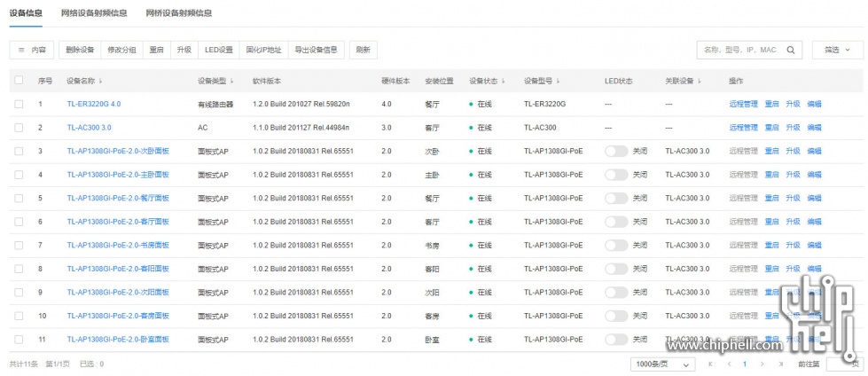Switch to 网桥设备射频信息 tab
This screenshot has width=868, height=376.
point(179,12)
